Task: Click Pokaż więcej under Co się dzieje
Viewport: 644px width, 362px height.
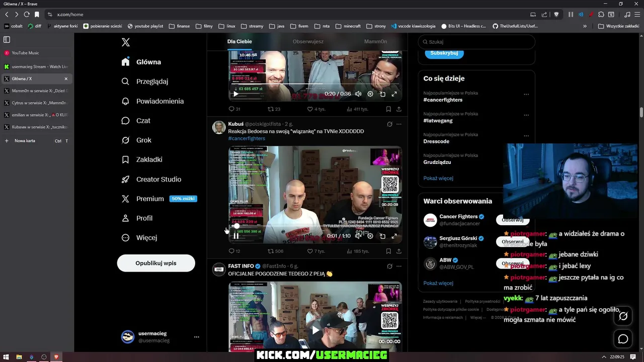Action: click(438, 178)
